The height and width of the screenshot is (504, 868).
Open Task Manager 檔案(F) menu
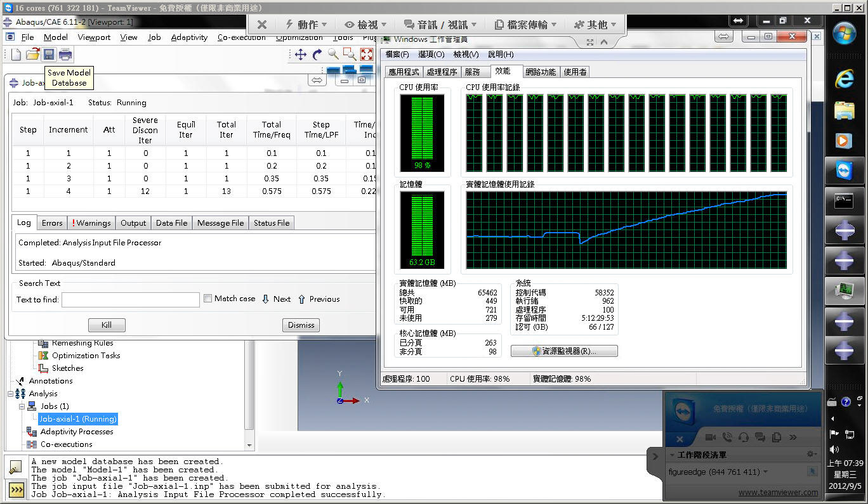point(397,55)
